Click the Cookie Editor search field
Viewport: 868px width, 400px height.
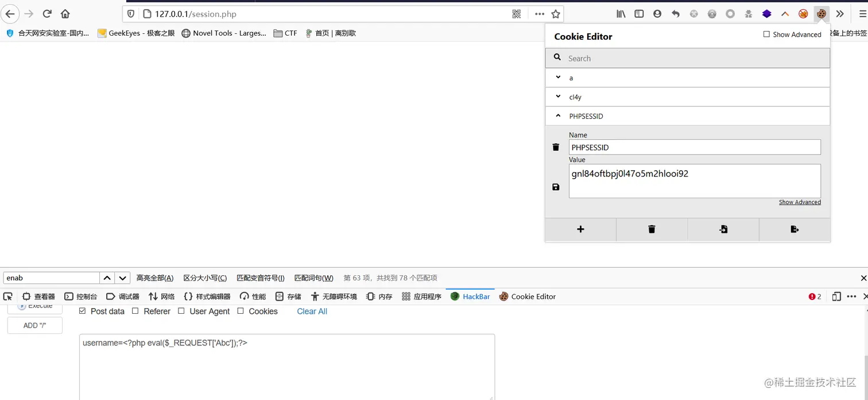click(688, 58)
